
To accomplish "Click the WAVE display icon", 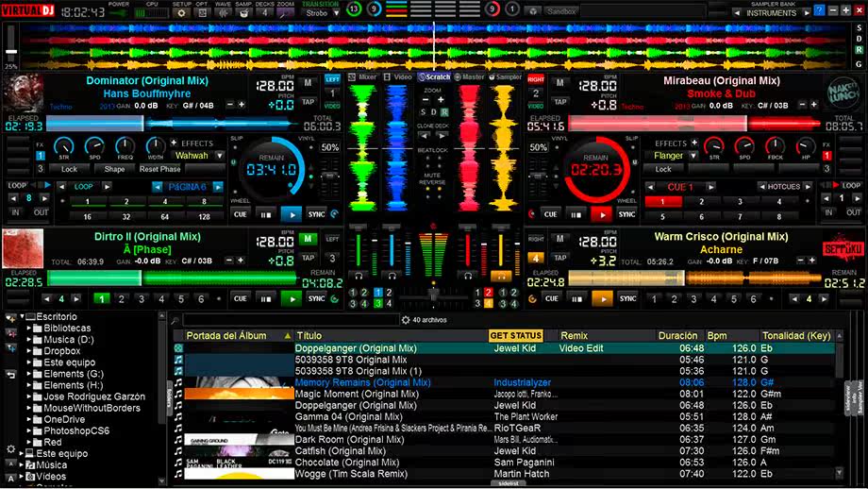I will 223,12.
